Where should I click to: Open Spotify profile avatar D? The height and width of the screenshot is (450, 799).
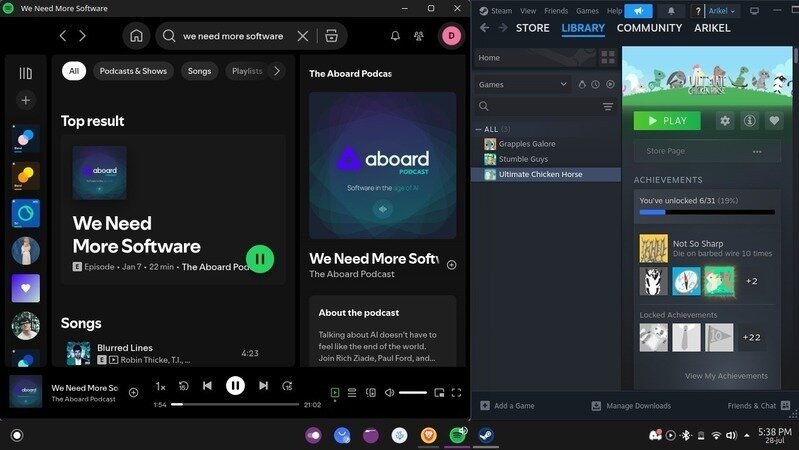click(451, 36)
